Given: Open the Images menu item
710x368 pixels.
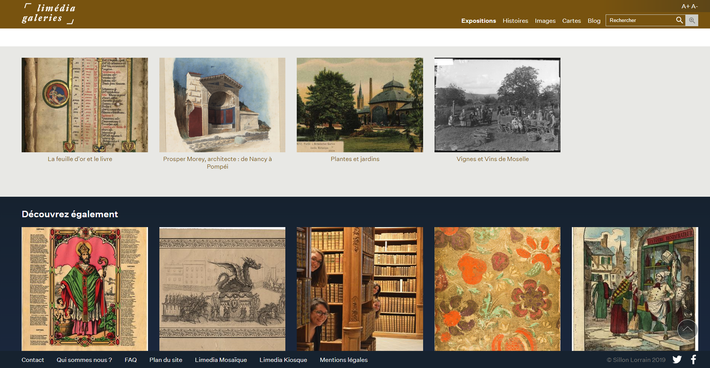Looking at the screenshot, I should 545,21.
